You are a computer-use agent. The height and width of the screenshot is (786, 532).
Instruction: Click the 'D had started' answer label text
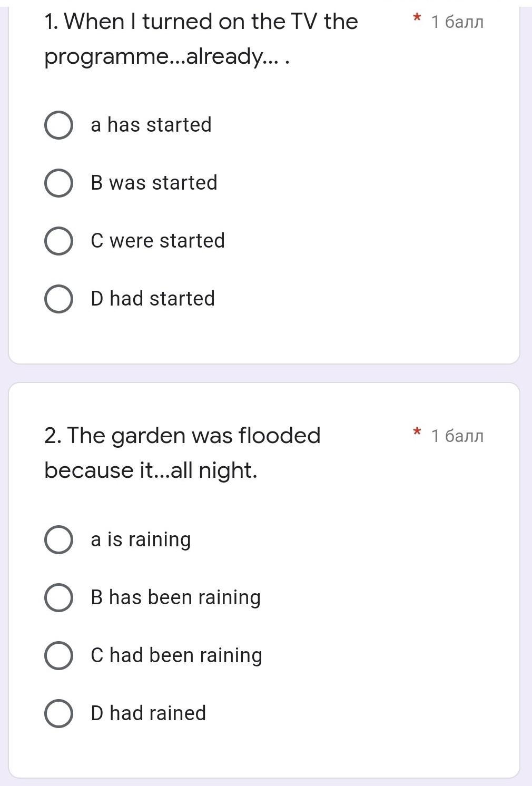tap(153, 299)
